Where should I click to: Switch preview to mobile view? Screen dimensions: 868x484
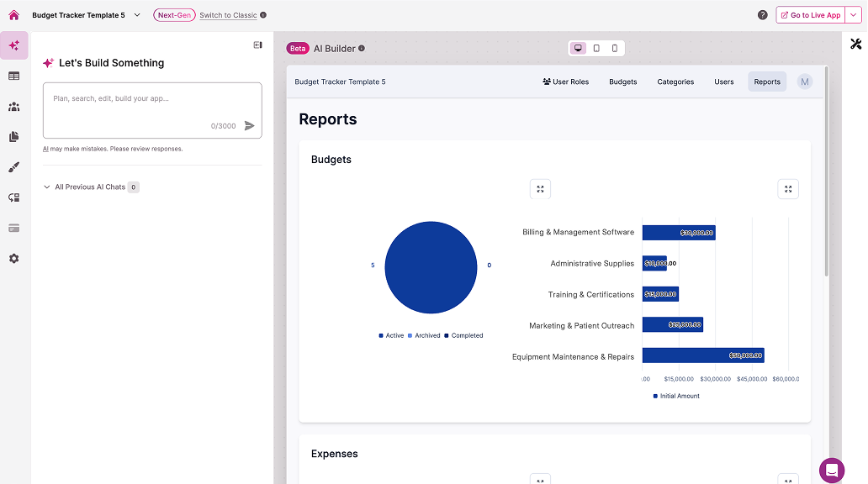(615, 49)
